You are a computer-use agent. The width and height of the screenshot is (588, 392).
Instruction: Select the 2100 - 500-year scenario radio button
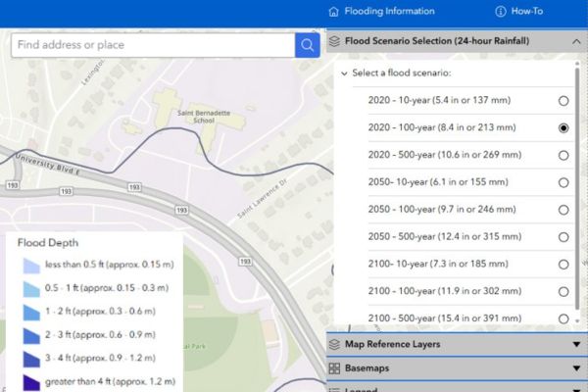click(563, 318)
